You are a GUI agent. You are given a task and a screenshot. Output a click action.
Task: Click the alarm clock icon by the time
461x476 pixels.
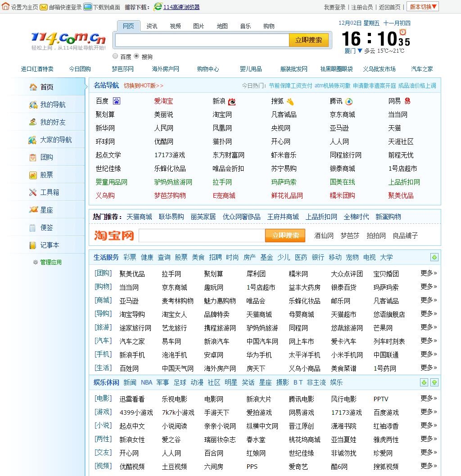coord(402,32)
